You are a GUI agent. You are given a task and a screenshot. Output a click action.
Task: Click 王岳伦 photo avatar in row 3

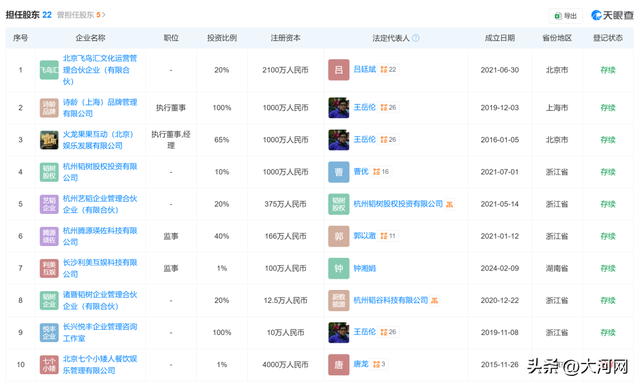click(339, 140)
